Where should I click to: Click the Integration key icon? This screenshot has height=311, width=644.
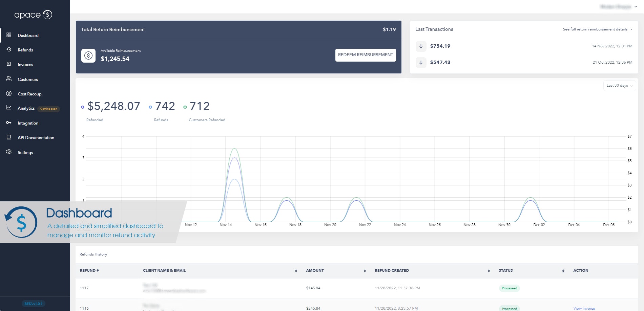point(9,123)
